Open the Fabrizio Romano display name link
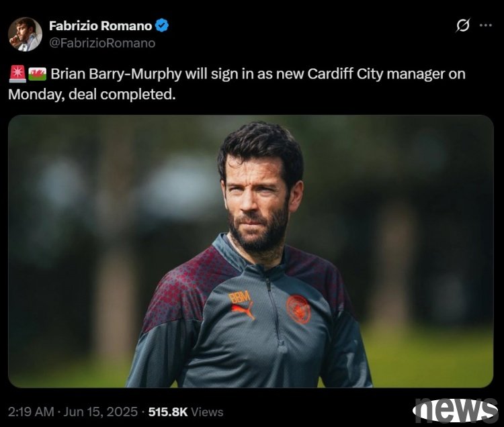This screenshot has width=504, height=427. (101, 26)
